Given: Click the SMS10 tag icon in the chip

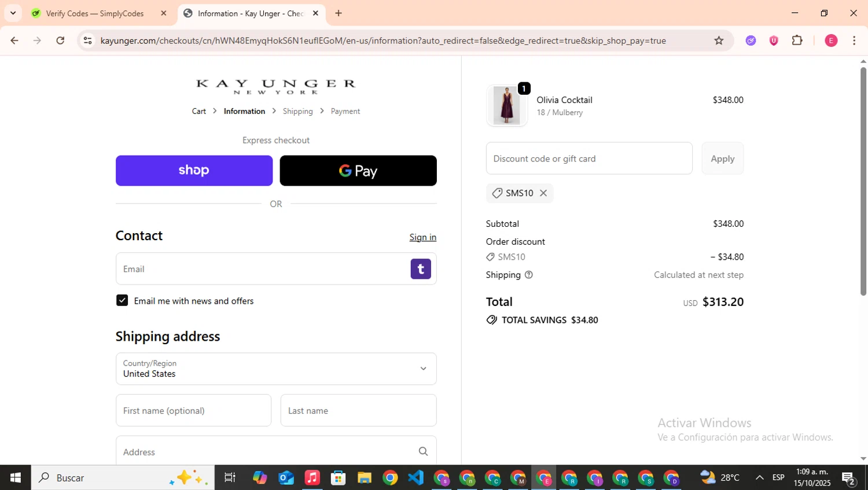Looking at the screenshot, I should click(497, 193).
